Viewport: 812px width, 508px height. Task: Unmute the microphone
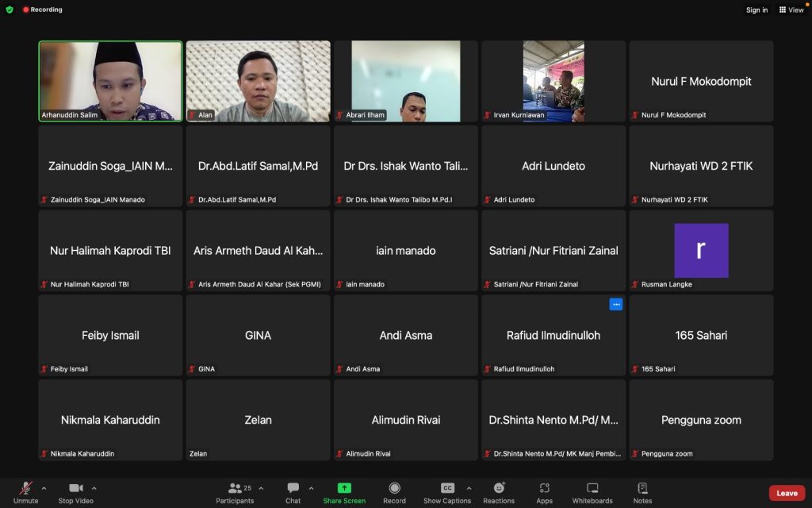tap(25, 488)
